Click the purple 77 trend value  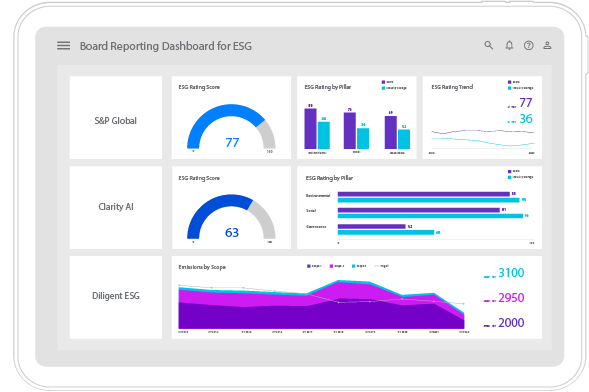coord(526,103)
